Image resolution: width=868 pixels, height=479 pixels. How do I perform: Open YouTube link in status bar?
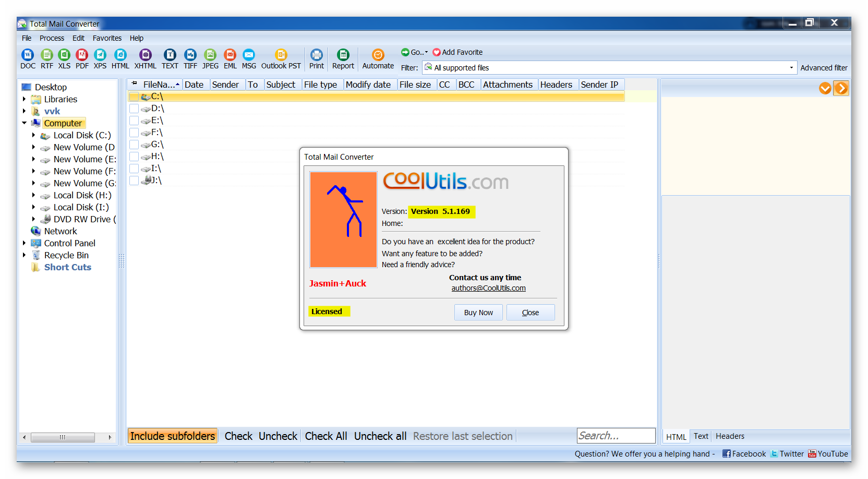pos(828,454)
